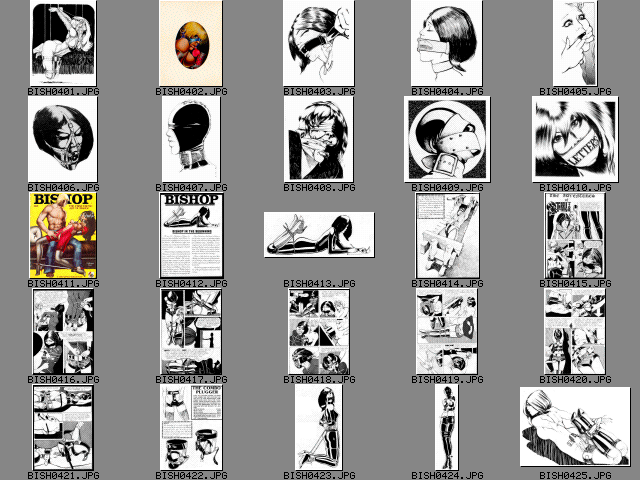Click the file name BISH0417.JPG
Screen dimensions: 640x480
tap(191, 380)
